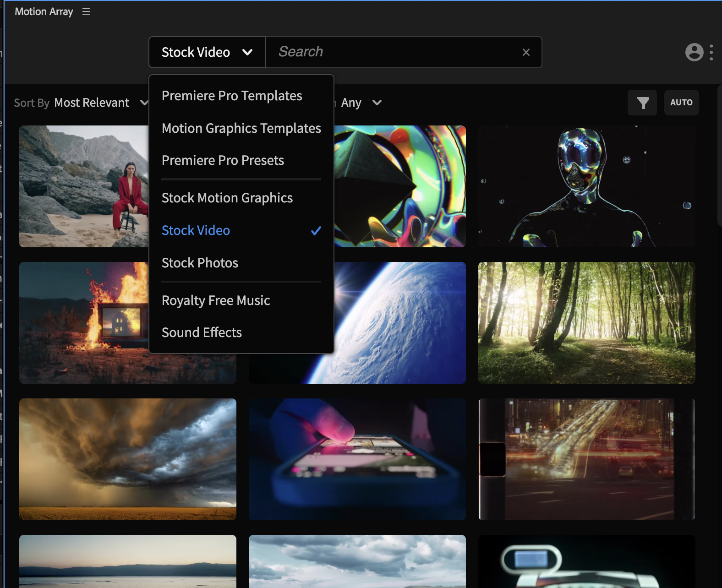
Task: Open the user account profile icon
Action: click(x=694, y=52)
